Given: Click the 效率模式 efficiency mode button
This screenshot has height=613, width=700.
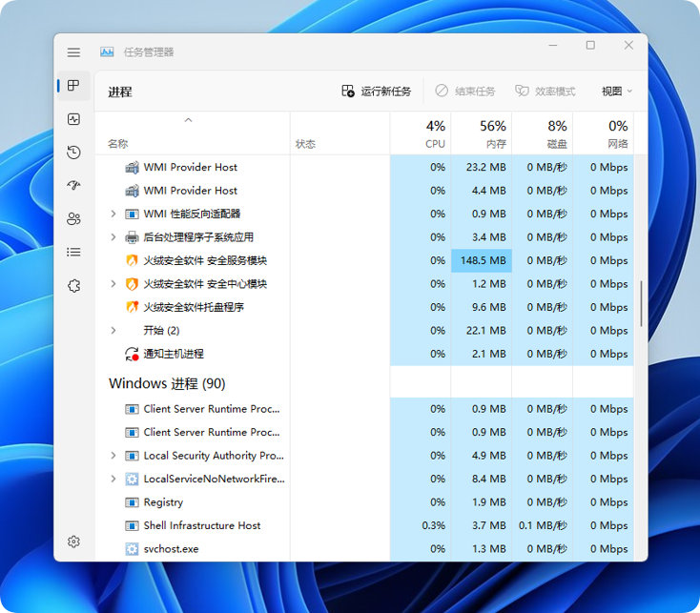Looking at the screenshot, I should click(x=546, y=92).
